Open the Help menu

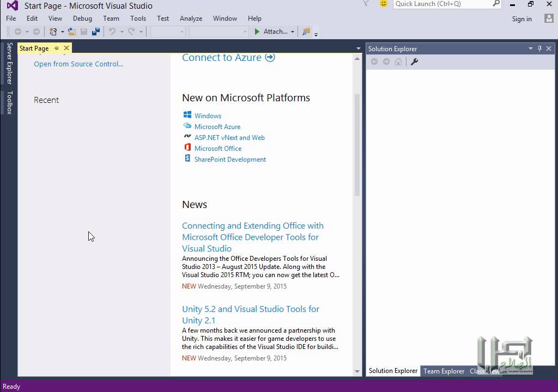click(x=255, y=19)
